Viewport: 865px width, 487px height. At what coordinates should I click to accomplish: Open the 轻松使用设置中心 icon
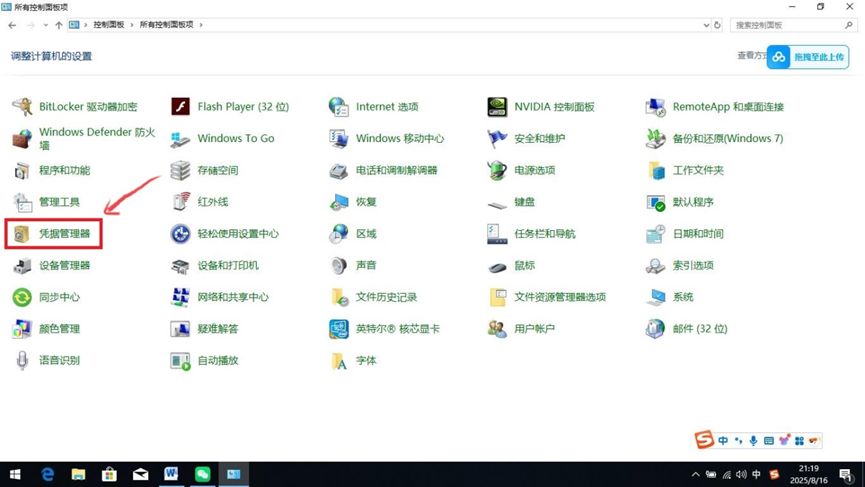(180, 234)
